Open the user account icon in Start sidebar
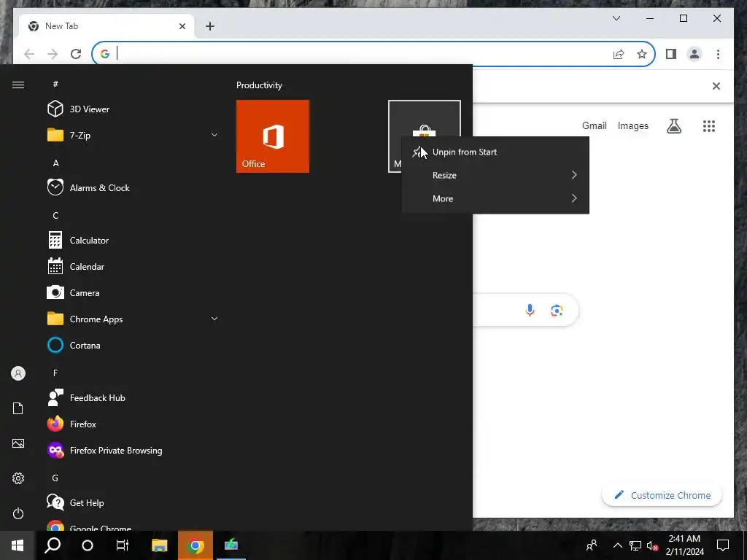This screenshot has height=560, width=747. pos(18,373)
